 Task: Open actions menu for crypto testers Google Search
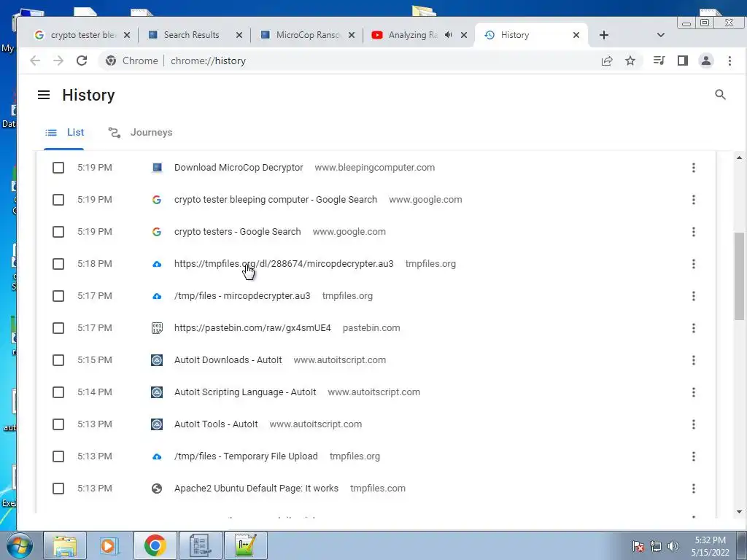(x=694, y=232)
